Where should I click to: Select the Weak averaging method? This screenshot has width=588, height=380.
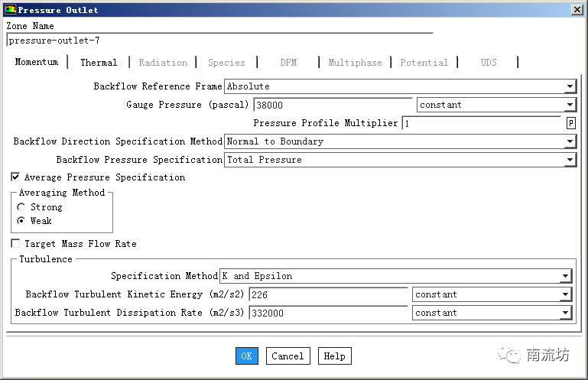click(21, 221)
